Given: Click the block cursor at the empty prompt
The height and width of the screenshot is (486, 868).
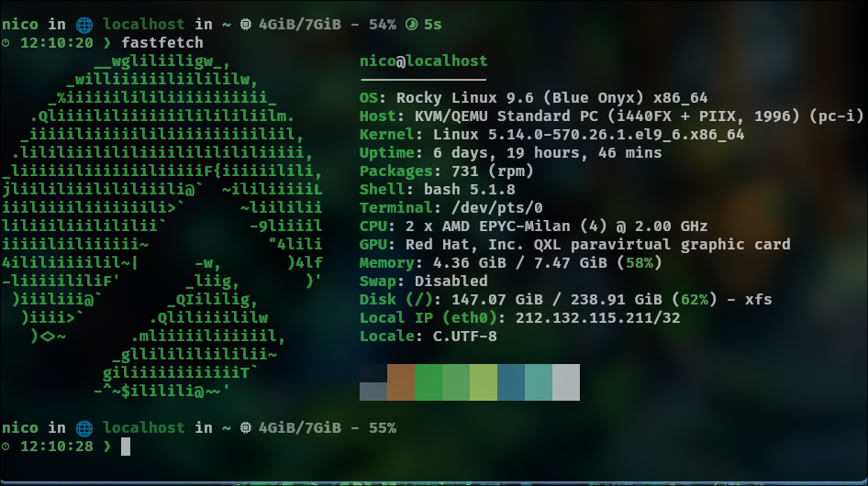Looking at the screenshot, I should [x=126, y=447].
